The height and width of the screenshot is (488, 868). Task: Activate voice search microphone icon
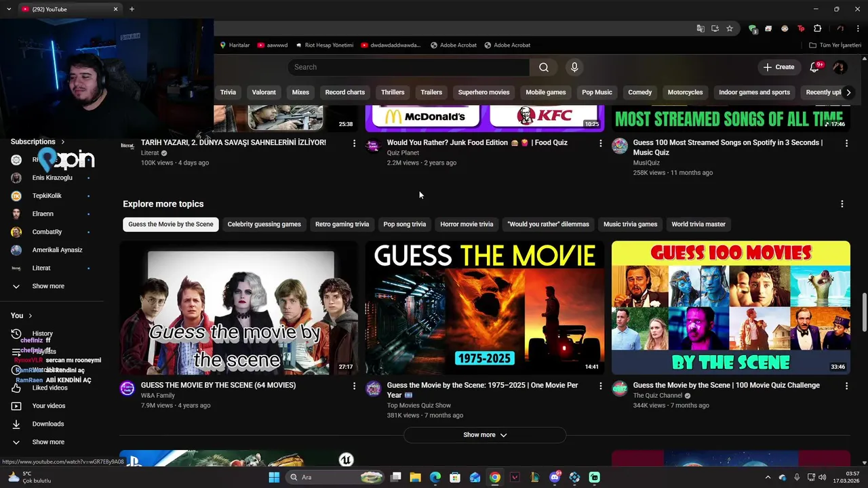574,67
